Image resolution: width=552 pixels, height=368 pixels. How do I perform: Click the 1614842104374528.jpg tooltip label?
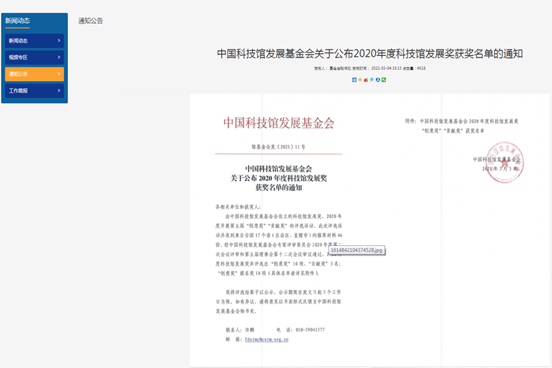coord(357,250)
